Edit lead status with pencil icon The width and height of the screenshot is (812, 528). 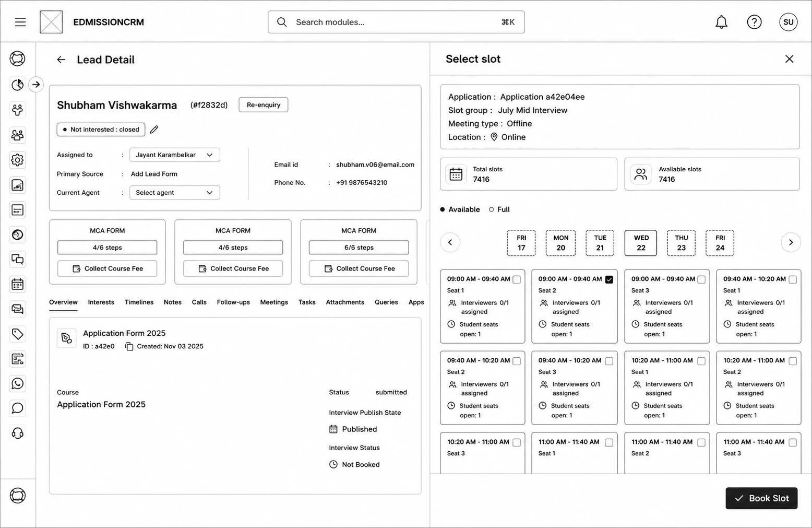[x=154, y=130]
